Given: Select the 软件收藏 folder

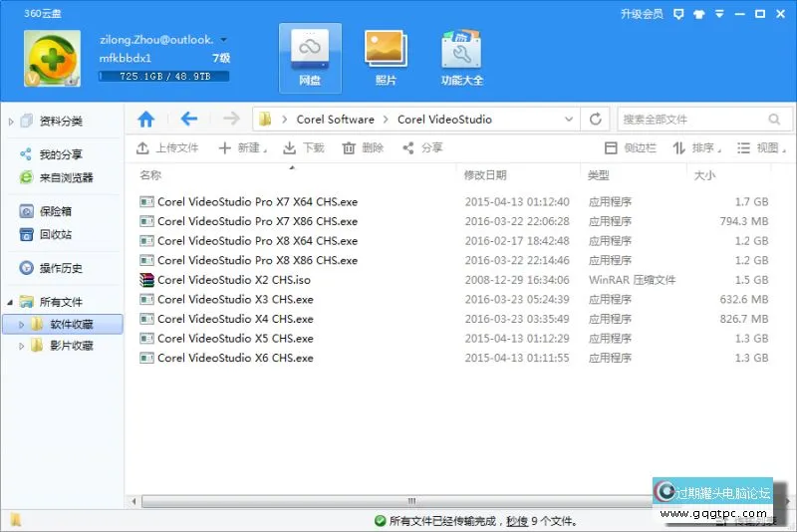Looking at the screenshot, I should 72,324.
